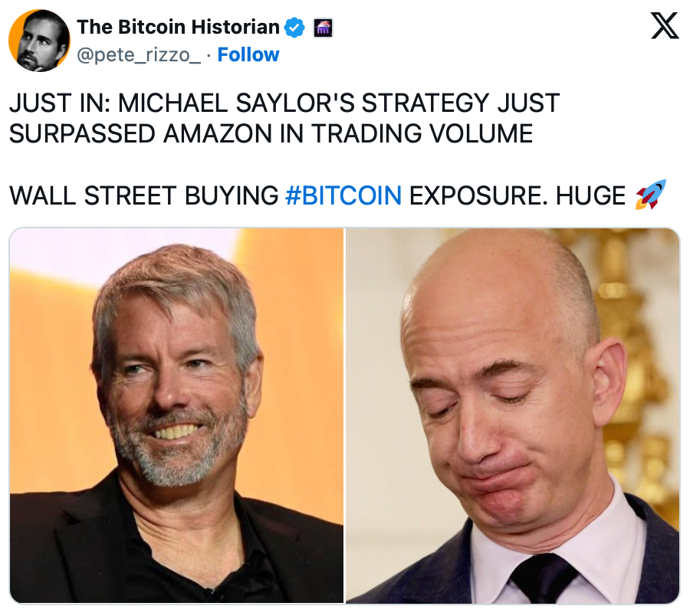The width and height of the screenshot is (690, 616).
Task: Open the #BITCOIN hashtag link
Action: (343, 195)
